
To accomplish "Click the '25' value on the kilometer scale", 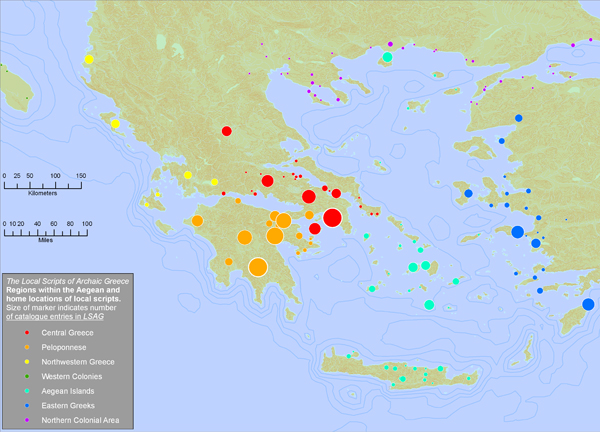I will 17,176.
